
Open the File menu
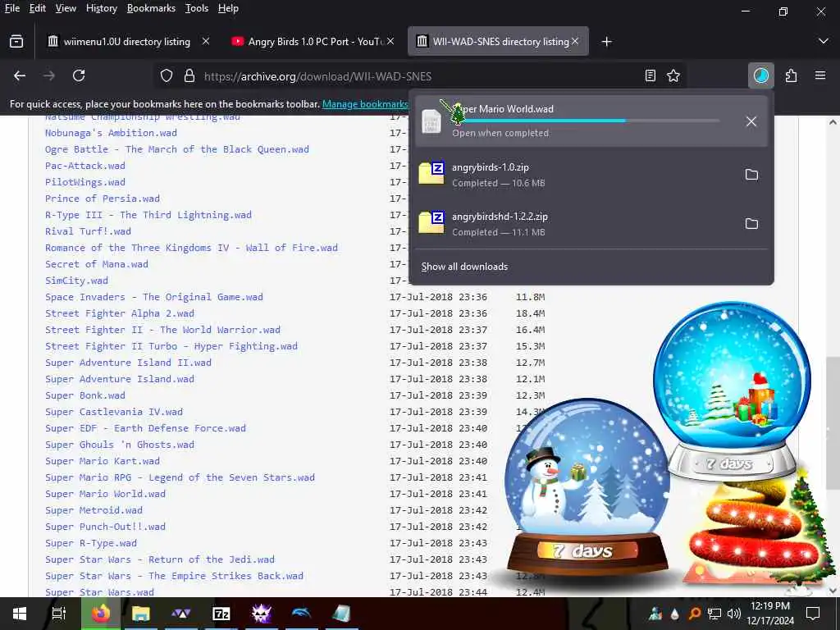tap(12, 8)
